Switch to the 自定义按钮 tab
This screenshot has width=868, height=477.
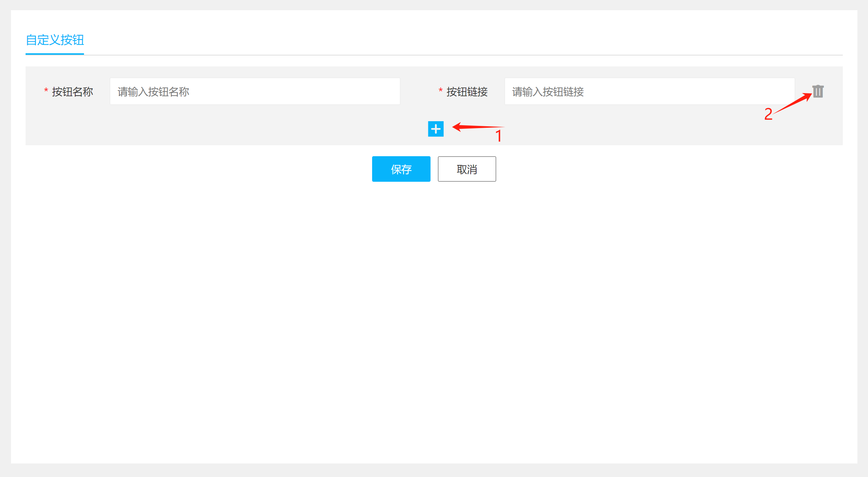click(55, 40)
